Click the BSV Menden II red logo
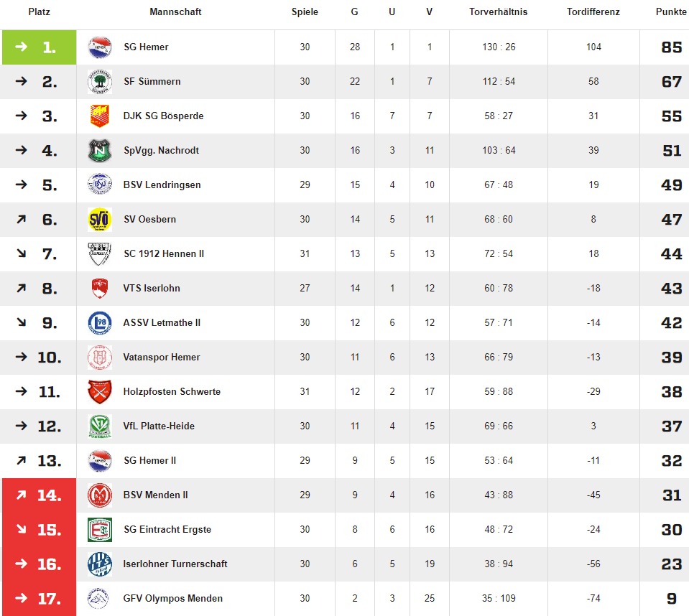The image size is (689, 616). [100, 495]
